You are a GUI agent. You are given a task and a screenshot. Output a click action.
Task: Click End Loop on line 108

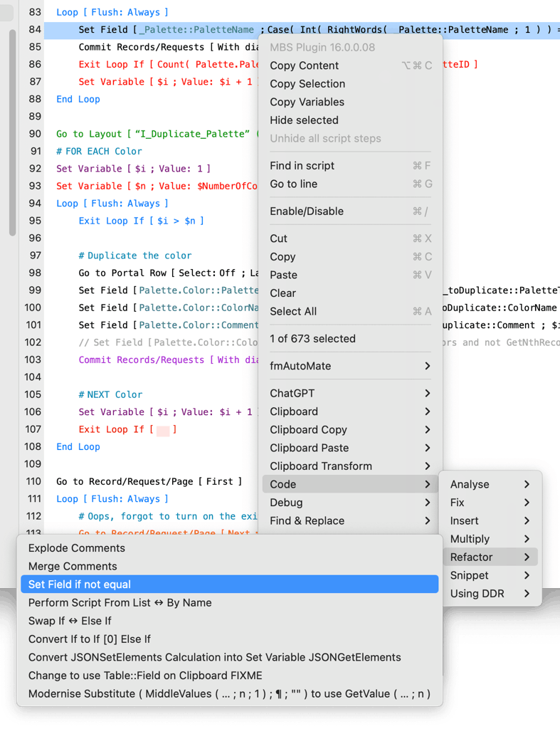pos(78,446)
